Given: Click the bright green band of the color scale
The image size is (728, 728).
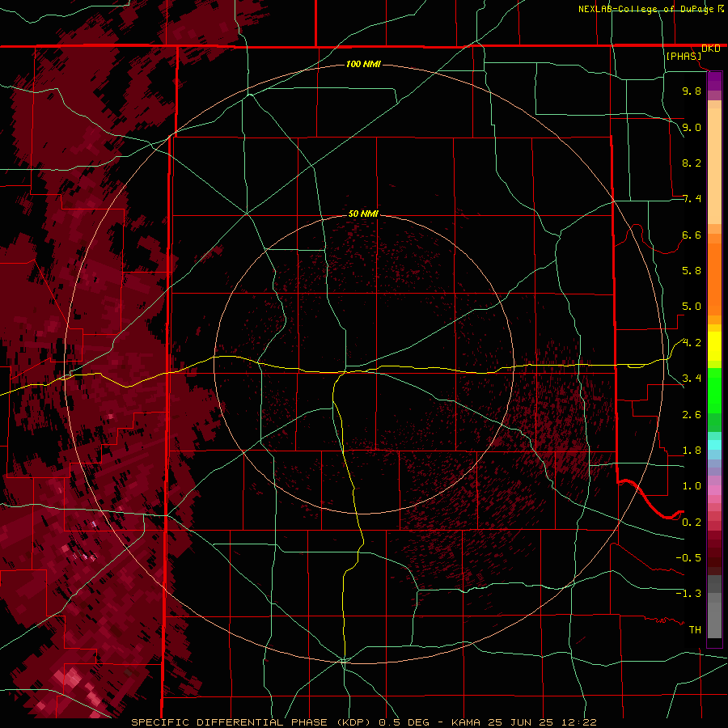Looking at the screenshot, I should pyautogui.click(x=714, y=390).
